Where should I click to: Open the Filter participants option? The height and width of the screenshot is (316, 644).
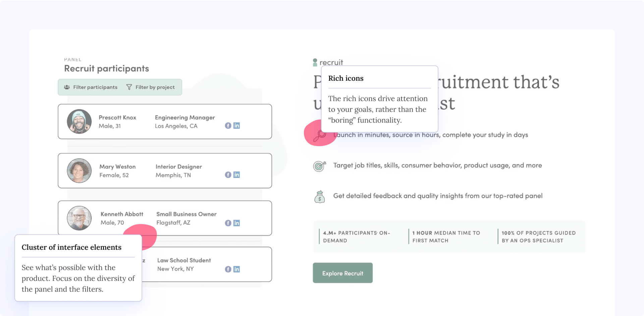91,87
